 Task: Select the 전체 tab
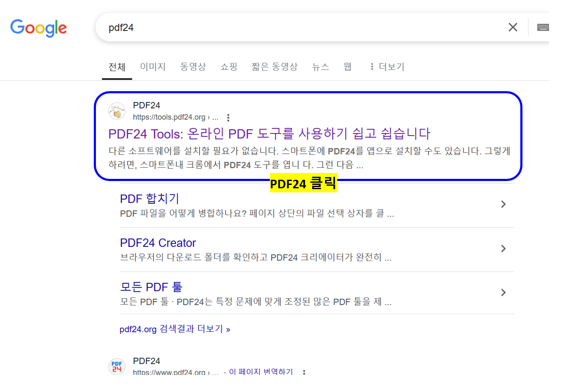[117, 67]
